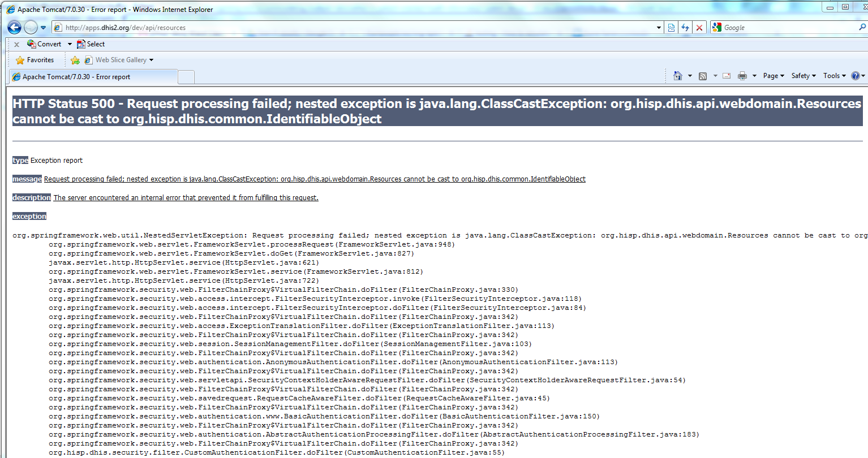Click the FilterSecurityInterceptor.java:84 stack line
Image resolution: width=868 pixels, height=458 pixels.
317,308
